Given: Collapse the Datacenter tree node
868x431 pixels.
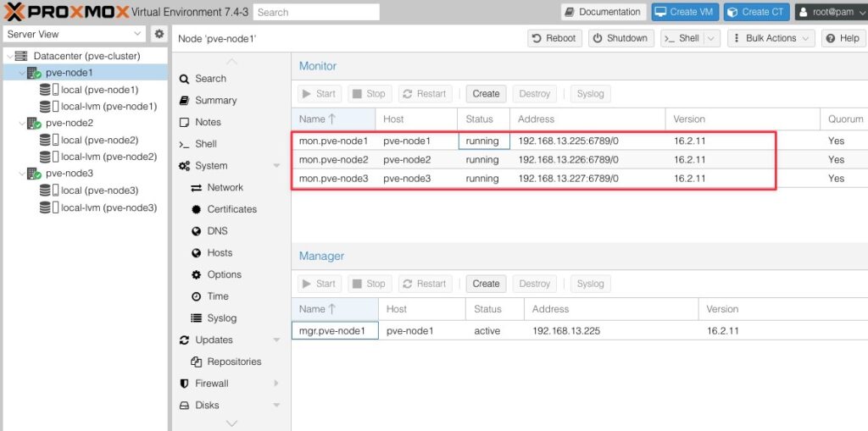Looking at the screenshot, I should (x=10, y=56).
